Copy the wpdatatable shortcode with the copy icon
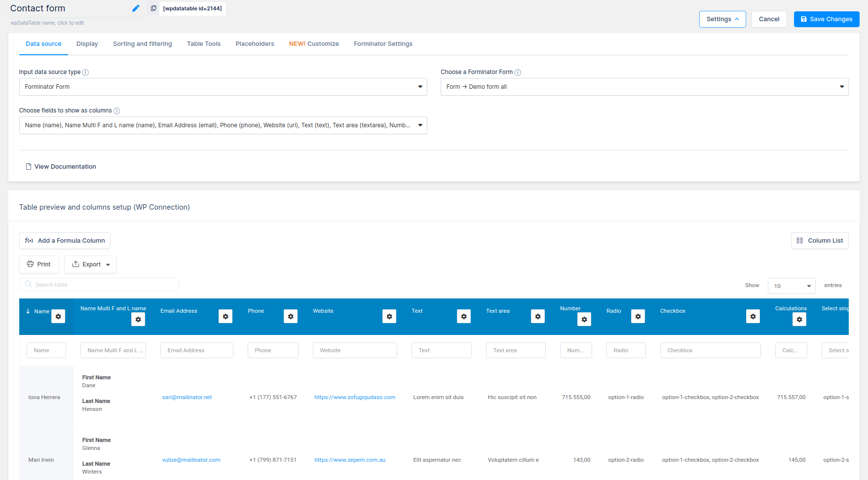Image resolution: width=868 pixels, height=480 pixels. [x=153, y=8]
